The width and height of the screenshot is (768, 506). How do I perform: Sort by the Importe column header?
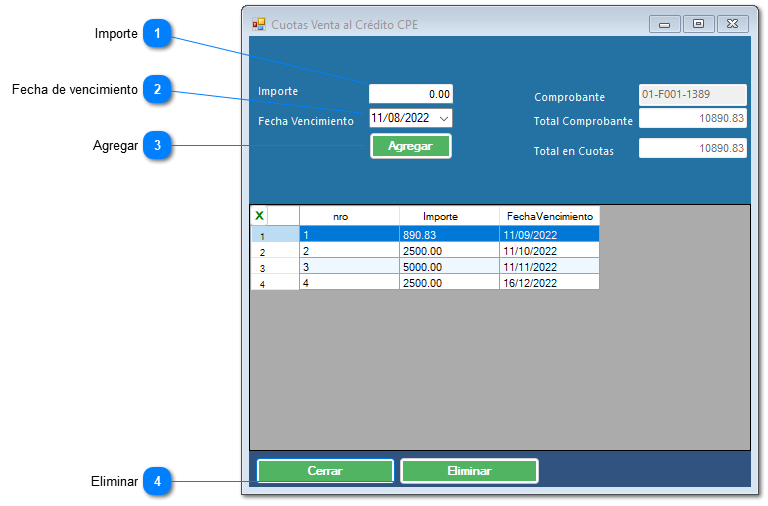(449, 216)
